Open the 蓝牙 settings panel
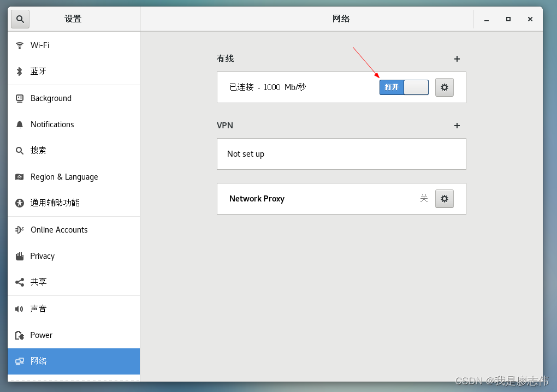The image size is (557, 392). click(x=74, y=72)
